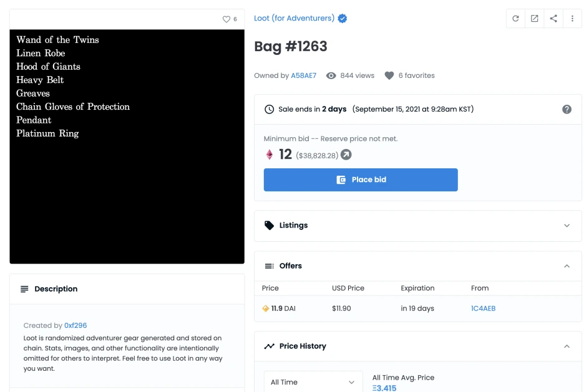
Task: Open owner A58AE7 profile link
Action: 304,76
